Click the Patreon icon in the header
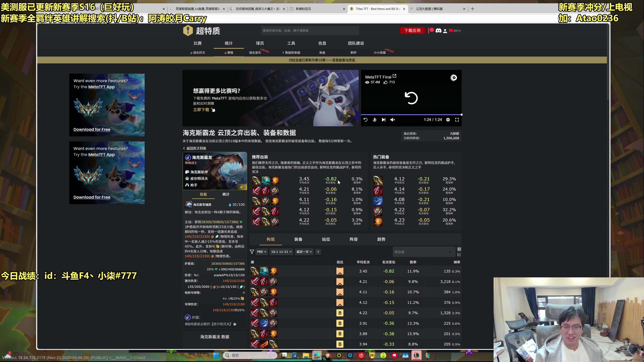644x362 pixels. tap(431, 31)
